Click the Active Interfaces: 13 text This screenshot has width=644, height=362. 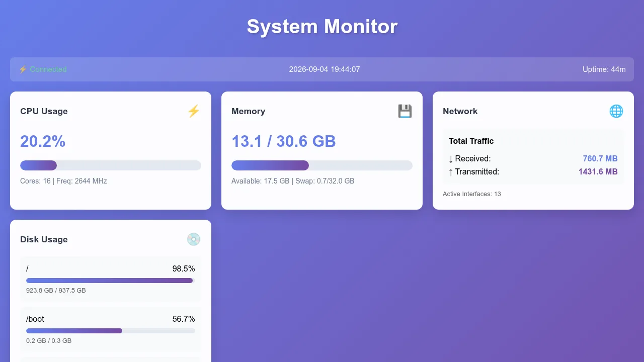point(472,194)
